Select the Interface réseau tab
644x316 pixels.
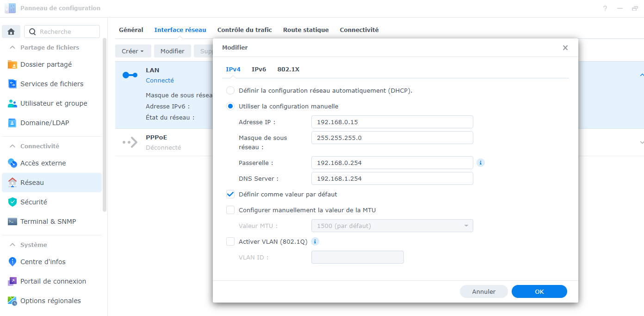180,30
